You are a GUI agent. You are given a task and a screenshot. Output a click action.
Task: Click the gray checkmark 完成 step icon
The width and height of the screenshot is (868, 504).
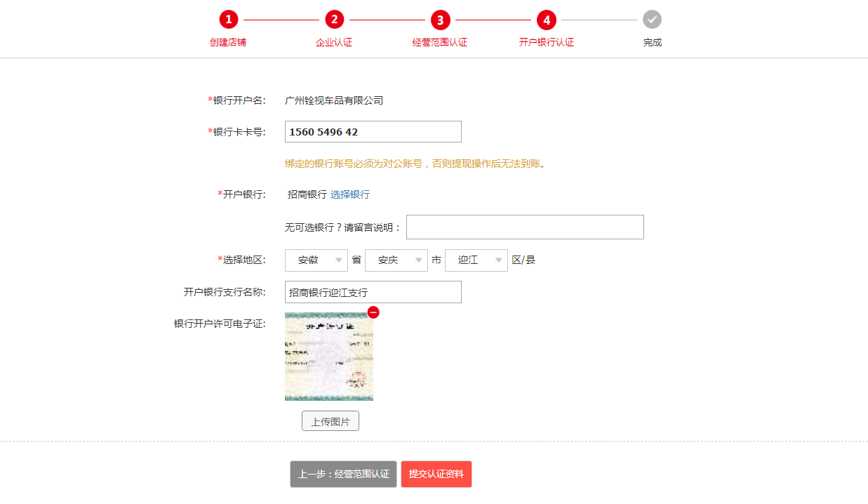point(652,20)
